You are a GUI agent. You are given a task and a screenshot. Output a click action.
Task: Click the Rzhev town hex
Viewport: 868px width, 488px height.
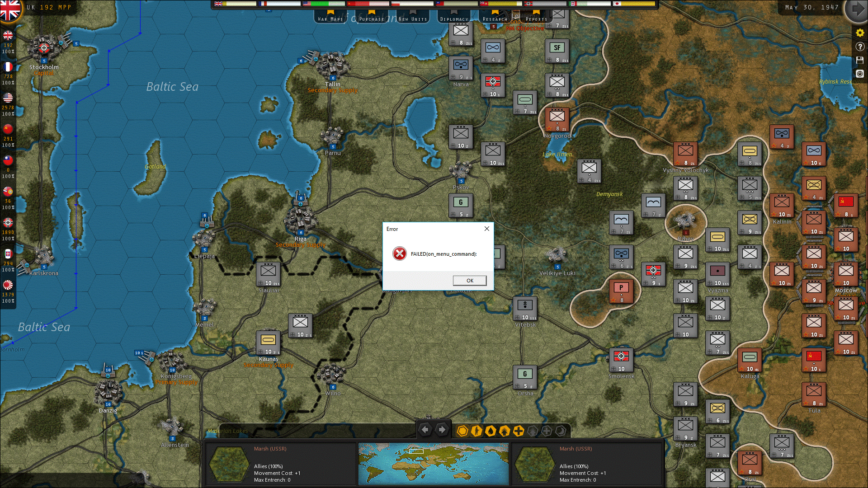685,221
